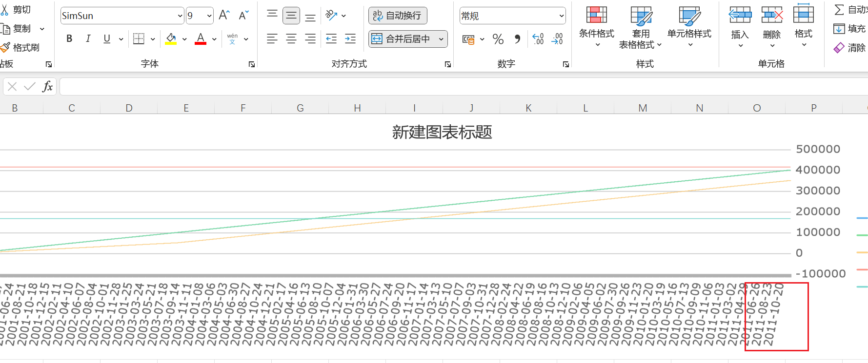Set middle vertical alignment
This screenshot has height=363, width=868.
click(291, 16)
